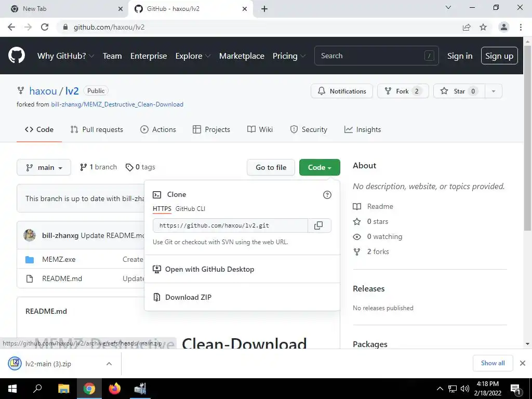This screenshot has width=532, height=399.
Task: Open Chrome's three-dot menu
Action: pos(521,27)
